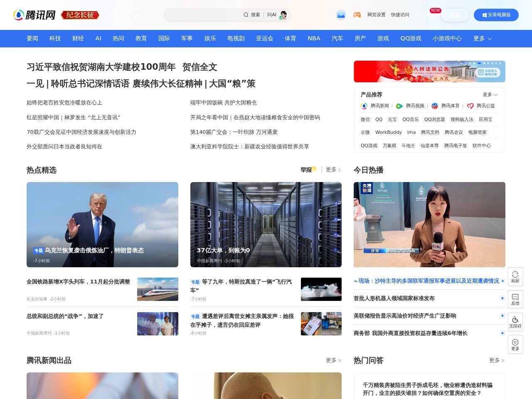Play video icon beside 首批人形机器人领域国家标准发布
The image size is (532, 399).
502,298
